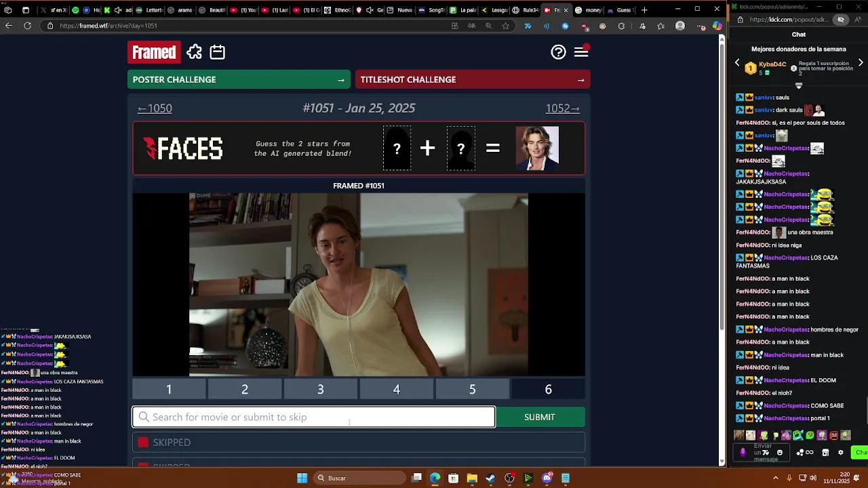Open the Kick chat shop icon
This screenshot has width=868, height=488.
click(825, 452)
